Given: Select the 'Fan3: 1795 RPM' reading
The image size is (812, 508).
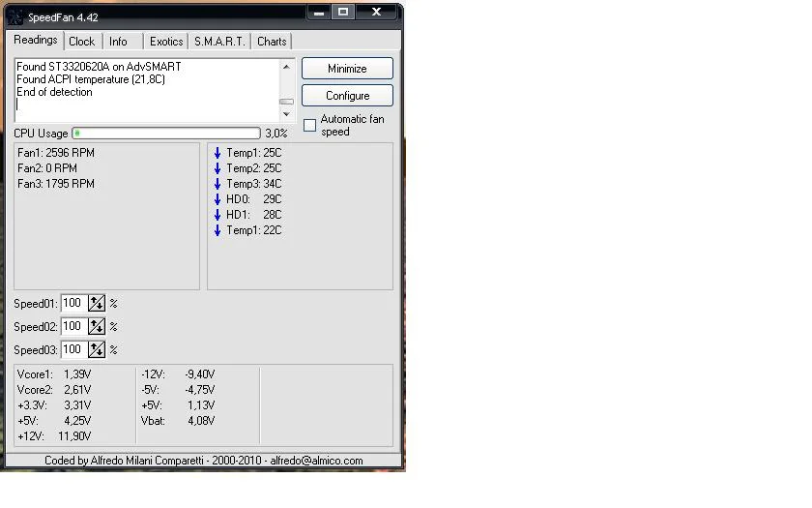Looking at the screenshot, I should click(56, 184).
